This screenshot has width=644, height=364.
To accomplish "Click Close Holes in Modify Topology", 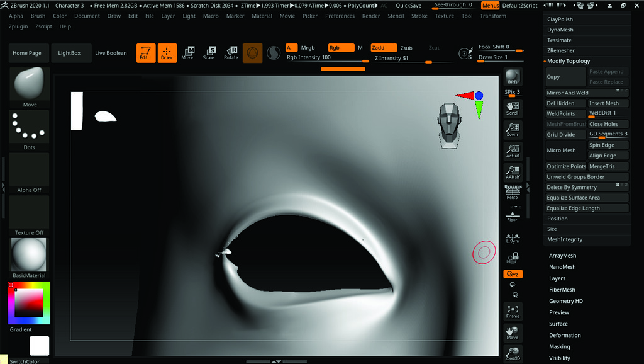I will point(608,123).
